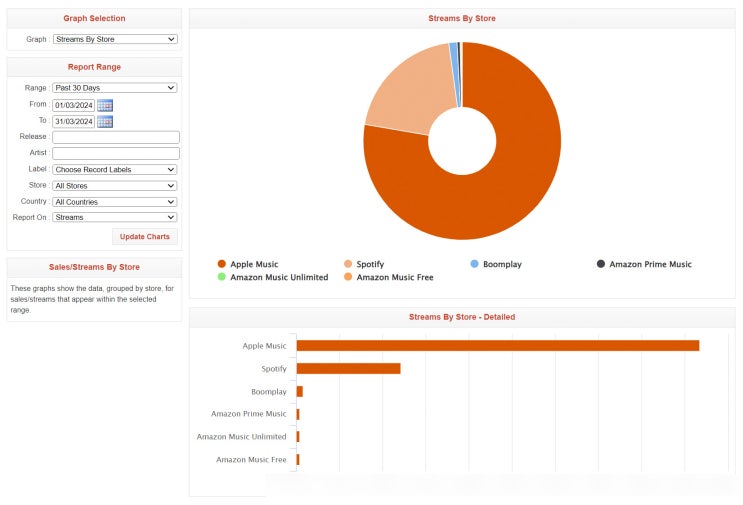Click the Apple Music bar chart axis label
Screen dimensions: 743x505
coord(264,346)
